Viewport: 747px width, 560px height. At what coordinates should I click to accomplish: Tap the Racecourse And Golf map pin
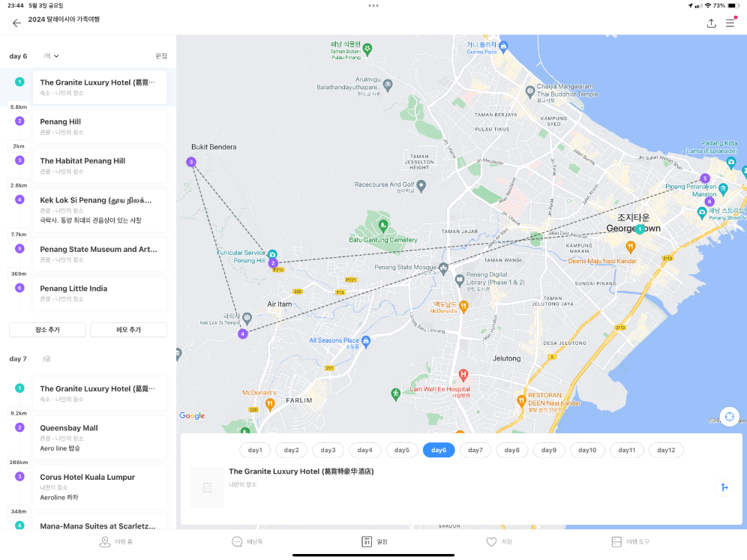421,185
